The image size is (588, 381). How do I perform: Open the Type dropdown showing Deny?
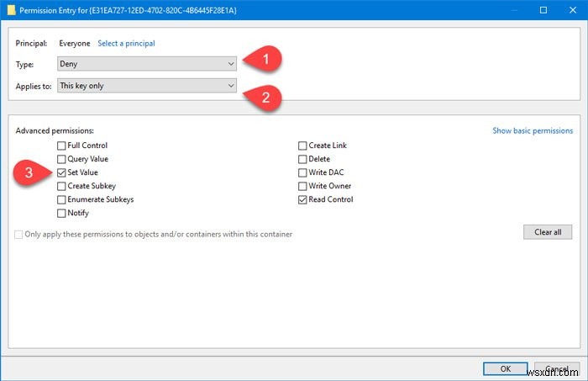(x=147, y=63)
